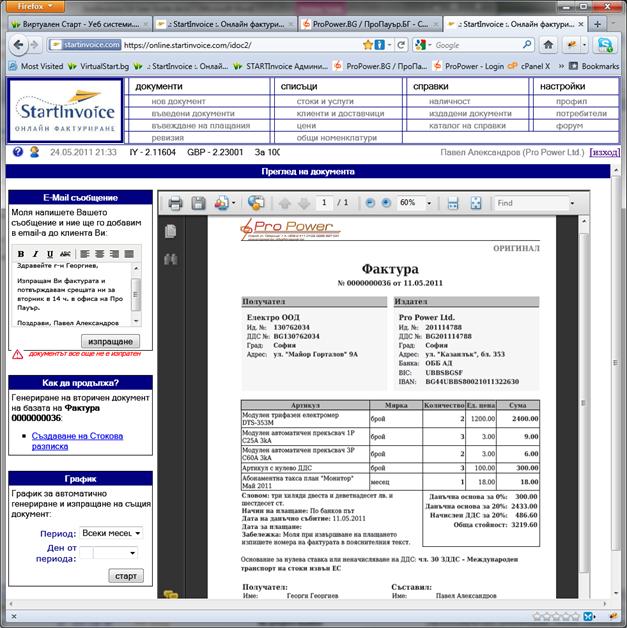627x628 pixels.
Task: Open the ProPower - Login bookmark
Action: pos(469,66)
